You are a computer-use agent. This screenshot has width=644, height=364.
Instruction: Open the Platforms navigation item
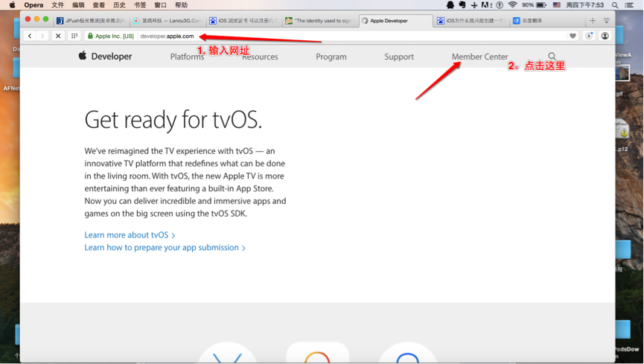188,57
